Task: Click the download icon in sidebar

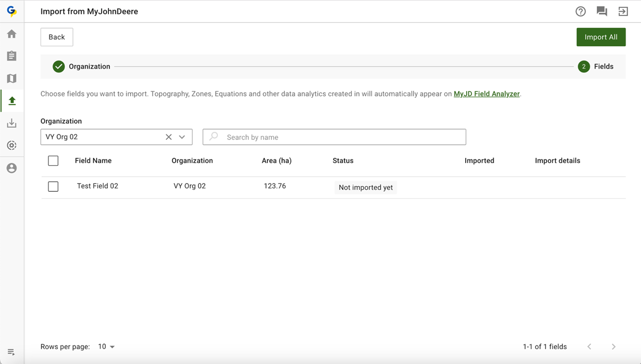Action: [x=12, y=123]
